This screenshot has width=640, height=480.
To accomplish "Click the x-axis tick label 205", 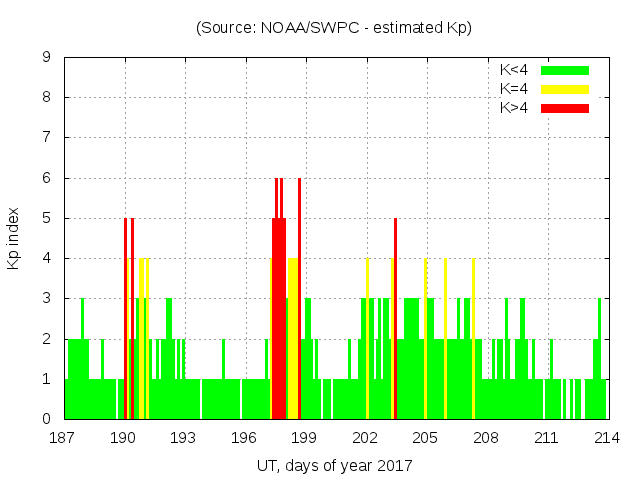I will (x=425, y=437).
